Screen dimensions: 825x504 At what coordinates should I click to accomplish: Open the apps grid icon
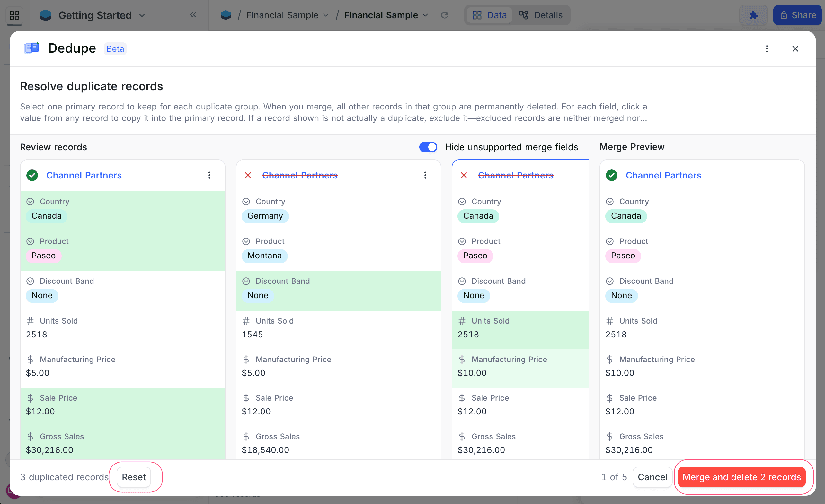tap(14, 15)
